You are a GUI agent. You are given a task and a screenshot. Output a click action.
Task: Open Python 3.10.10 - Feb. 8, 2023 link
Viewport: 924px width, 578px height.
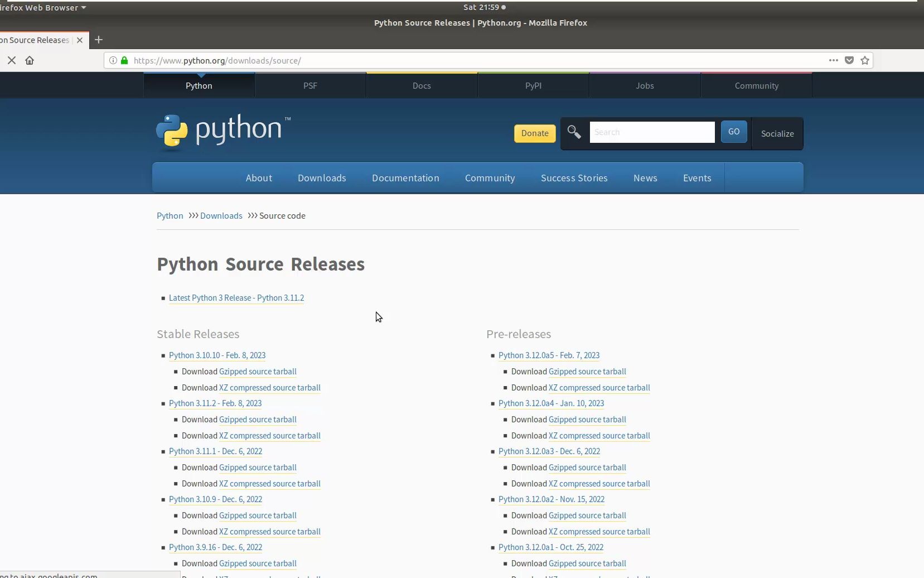point(217,355)
